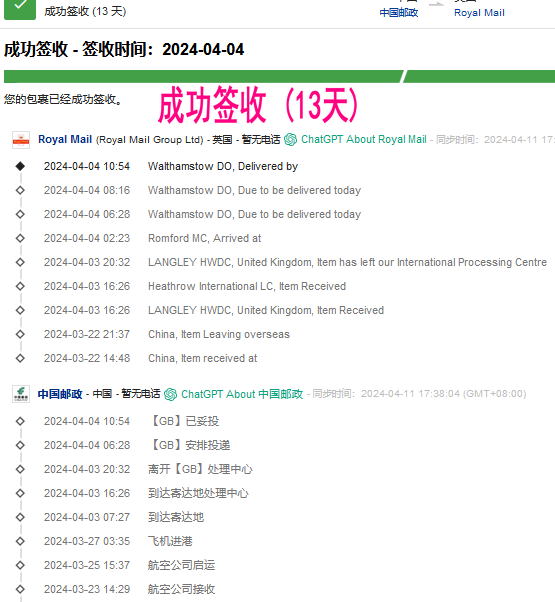This screenshot has width=555, height=602.
Task: Click the China Post sync time 2024-04-11 17:38:04
Action: point(443,394)
